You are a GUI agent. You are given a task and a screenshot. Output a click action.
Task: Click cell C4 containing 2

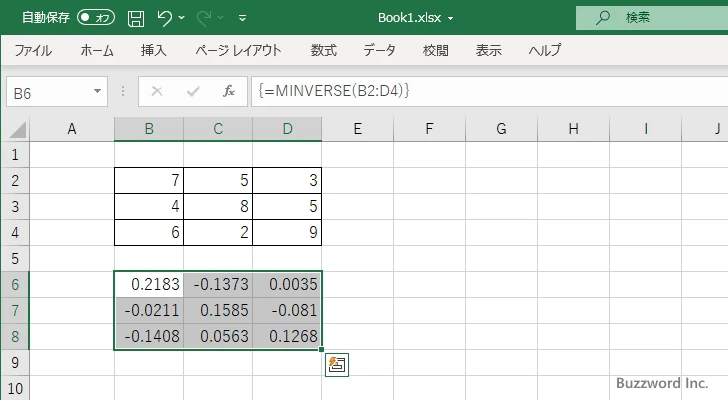click(218, 232)
